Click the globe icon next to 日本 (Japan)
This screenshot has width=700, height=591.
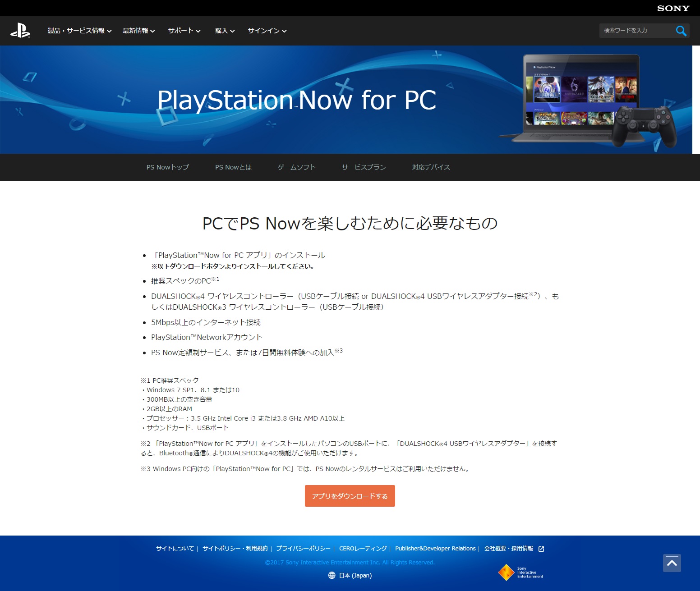click(332, 575)
